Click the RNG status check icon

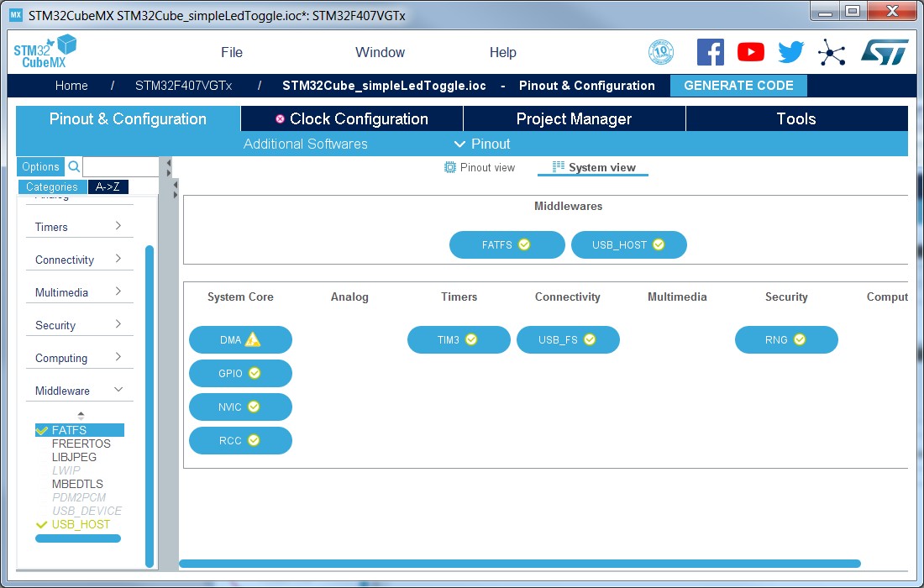click(x=800, y=339)
